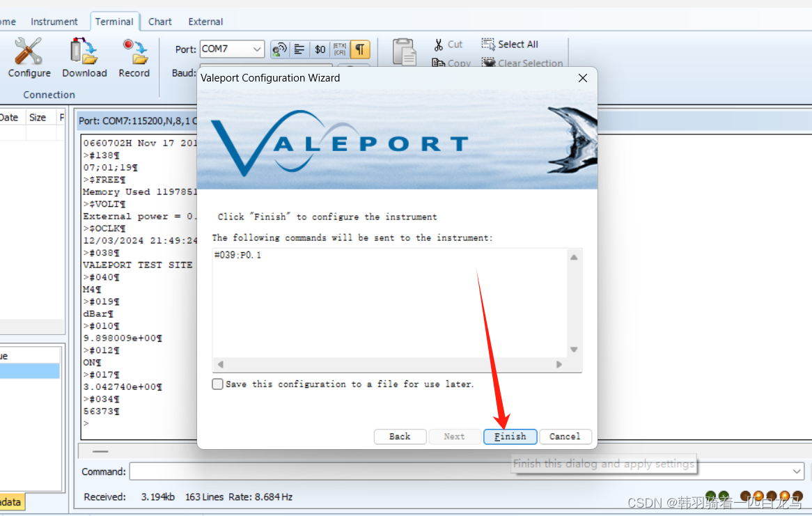812x516 pixels.
Task: Click the >$VOLT¶ terminal line
Action: click(104, 204)
